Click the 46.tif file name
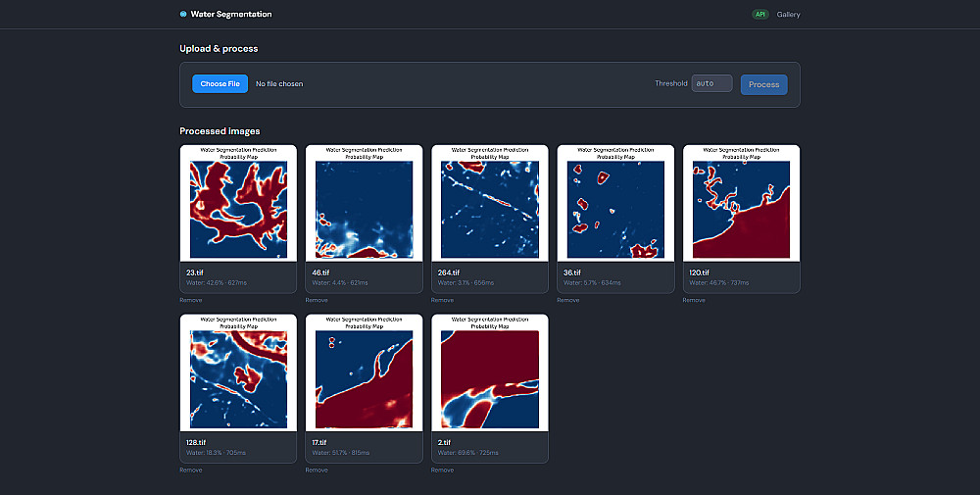The height and width of the screenshot is (495, 980). 320,272
